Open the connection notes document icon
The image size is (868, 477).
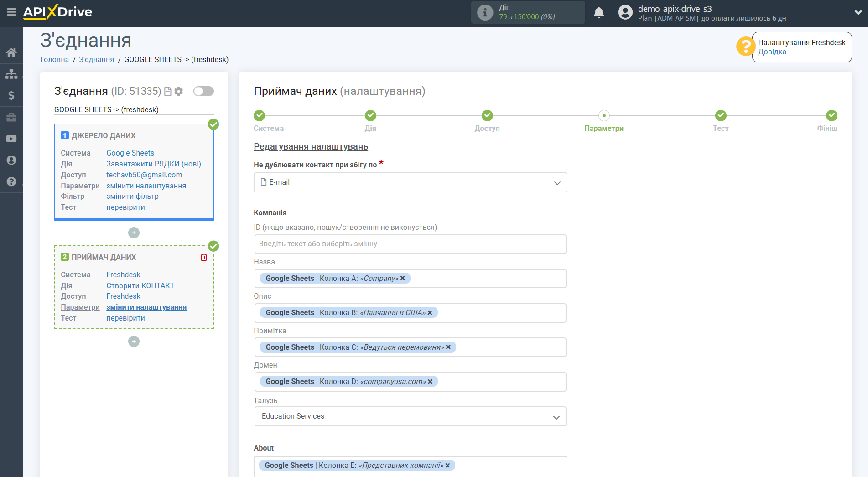point(167,92)
